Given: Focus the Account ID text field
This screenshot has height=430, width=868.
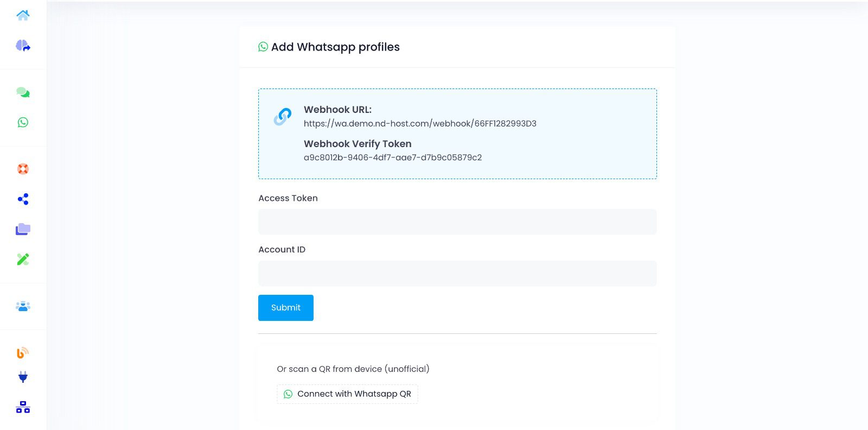Looking at the screenshot, I should click(457, 274).
